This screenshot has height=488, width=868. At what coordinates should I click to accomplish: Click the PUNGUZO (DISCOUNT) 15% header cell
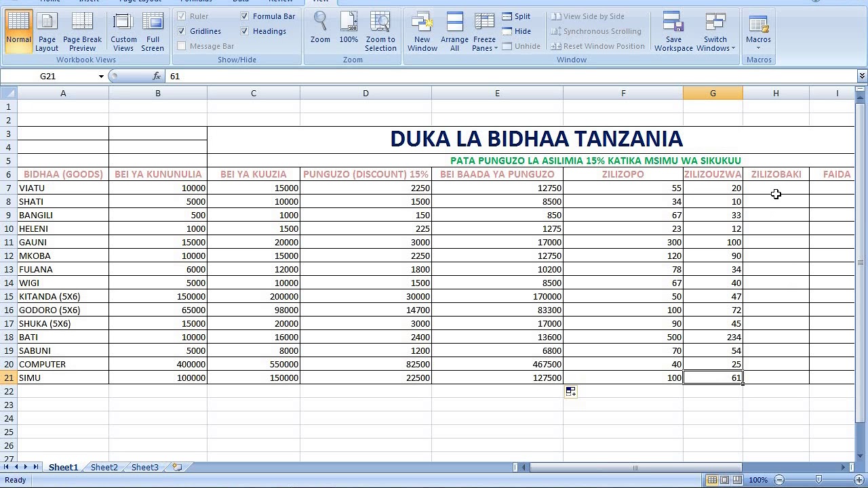coord(366,174)
